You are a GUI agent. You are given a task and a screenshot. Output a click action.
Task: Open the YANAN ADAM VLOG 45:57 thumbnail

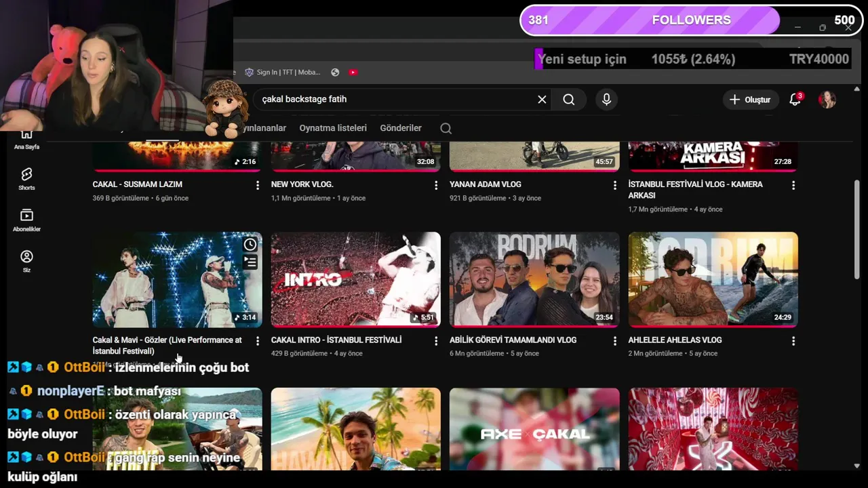click(534, 157)
